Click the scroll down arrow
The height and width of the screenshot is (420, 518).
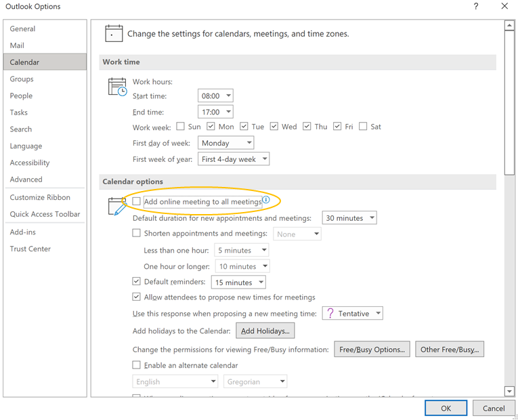tap(509, 391)
